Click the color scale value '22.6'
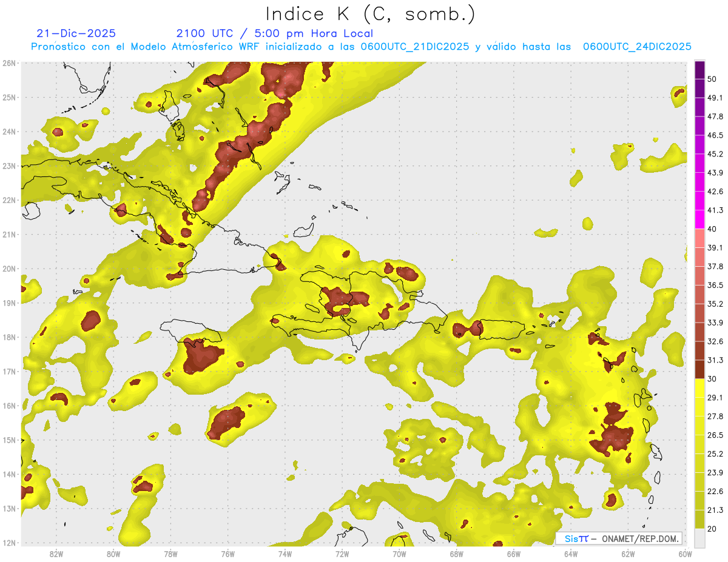 pos(715,492)
